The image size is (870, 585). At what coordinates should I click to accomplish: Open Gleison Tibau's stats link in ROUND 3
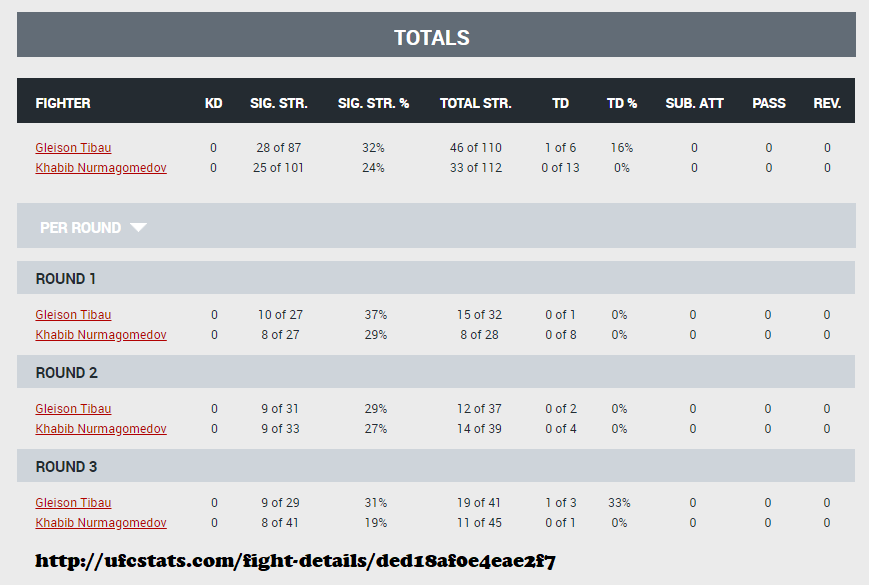[x=73, y=502]
